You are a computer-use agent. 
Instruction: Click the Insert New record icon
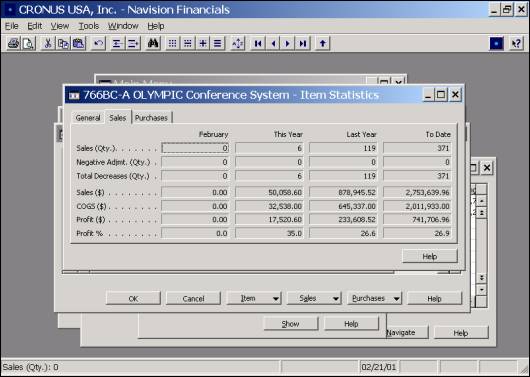(x=117, y=44)
